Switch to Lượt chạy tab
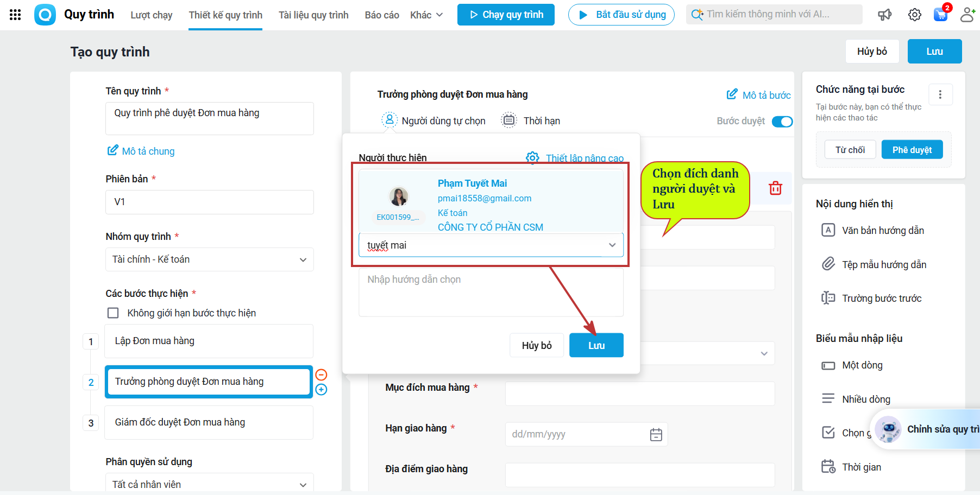This screenshot has height=495, width=980. (152, 15)
